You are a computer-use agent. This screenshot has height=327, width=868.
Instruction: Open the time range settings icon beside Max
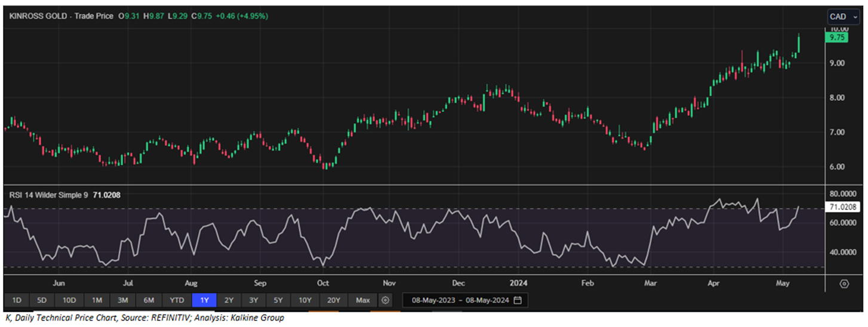coord(386,300)
